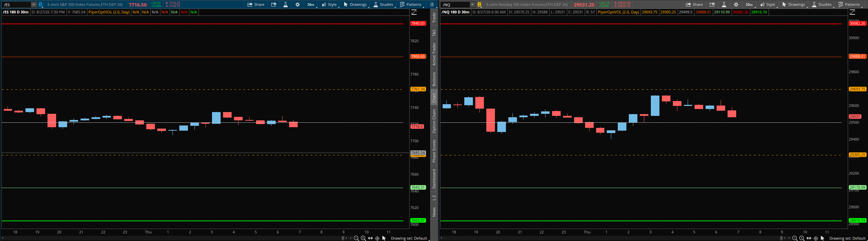
Task: Click the pan arrows icon under /NQ chart
Action: (x=809, y=238)
